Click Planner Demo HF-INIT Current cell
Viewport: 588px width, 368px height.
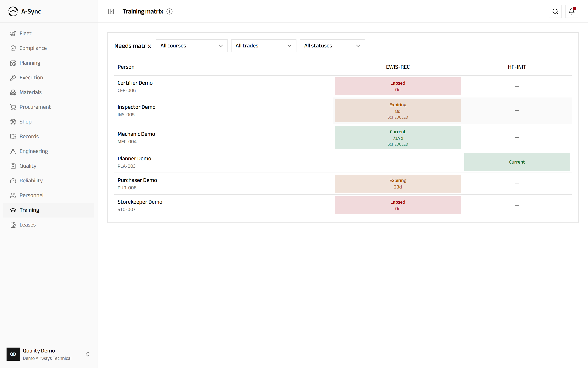[x=517, y=162]
